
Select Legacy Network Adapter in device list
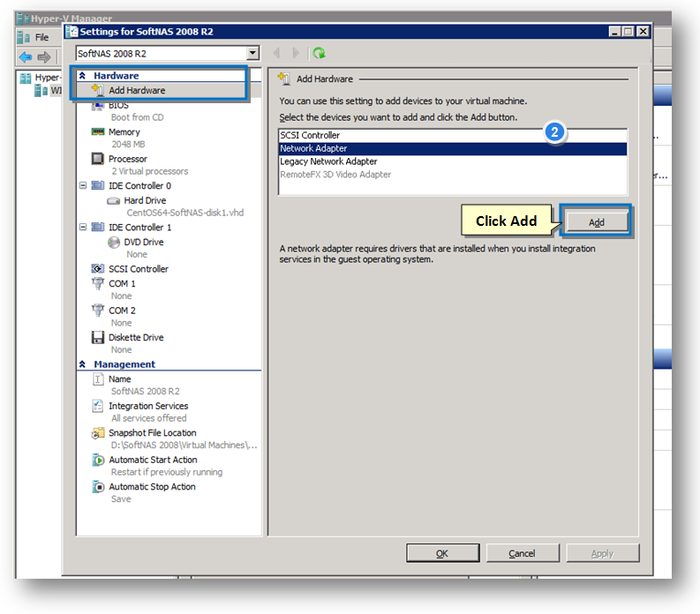(x=453, y=161)
